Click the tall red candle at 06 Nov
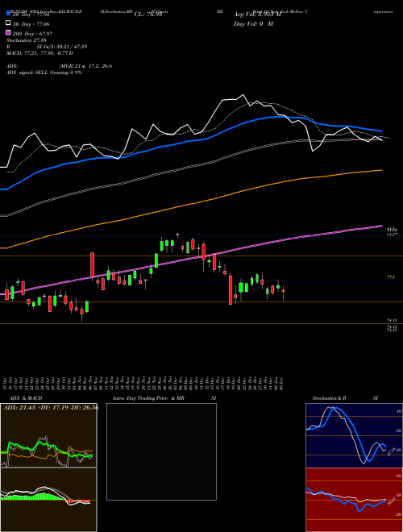 [92, 265]
